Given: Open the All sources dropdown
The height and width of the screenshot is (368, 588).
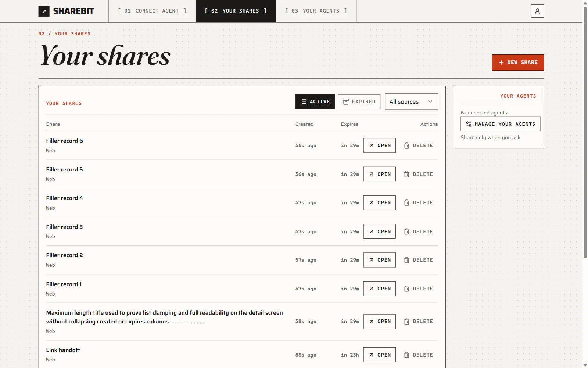Looking at the screenshot, I should click(411, 102).
